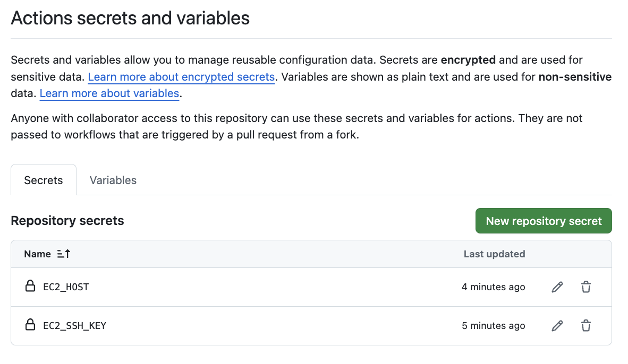Viewport: 628px width, 364px height.
Task: Click the Repository secrets heading
Action: click(x=67, y=221)
